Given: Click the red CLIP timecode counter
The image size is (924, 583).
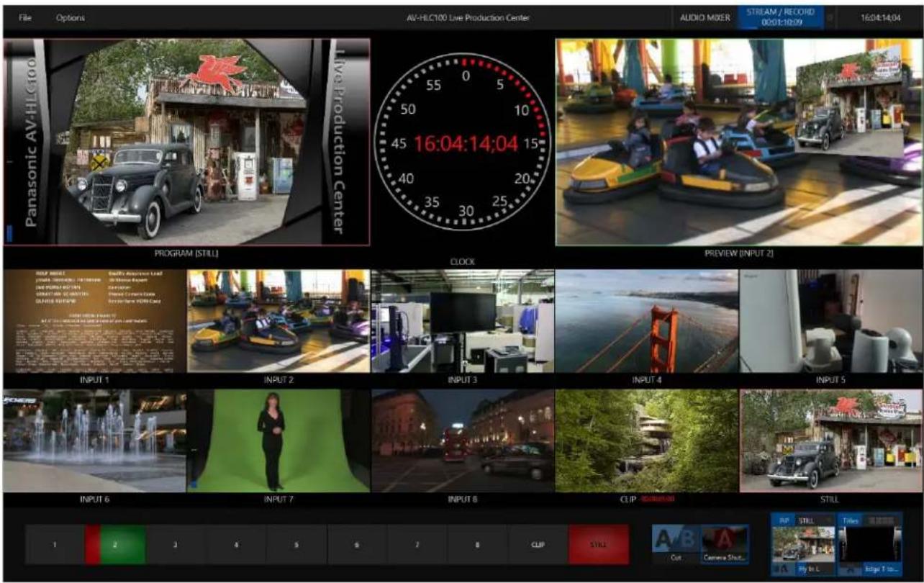Looking at the screenshot, I should click(656, 499).
